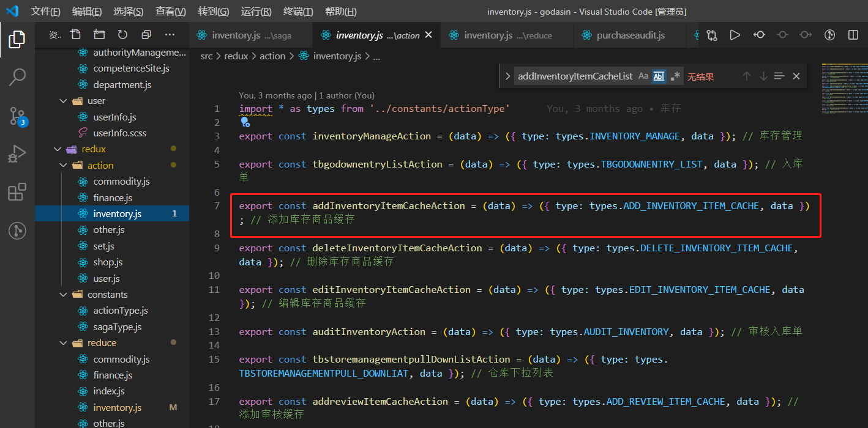Open modified inventory.js under reduce folder
The image size is (868, 428).
(118, 407)
